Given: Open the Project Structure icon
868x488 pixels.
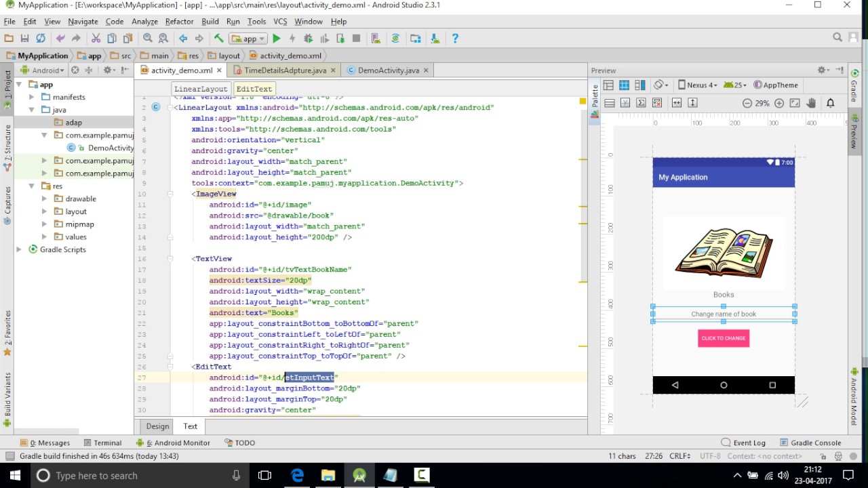Looking at the screenshot, I should click(x=416, y=39).
